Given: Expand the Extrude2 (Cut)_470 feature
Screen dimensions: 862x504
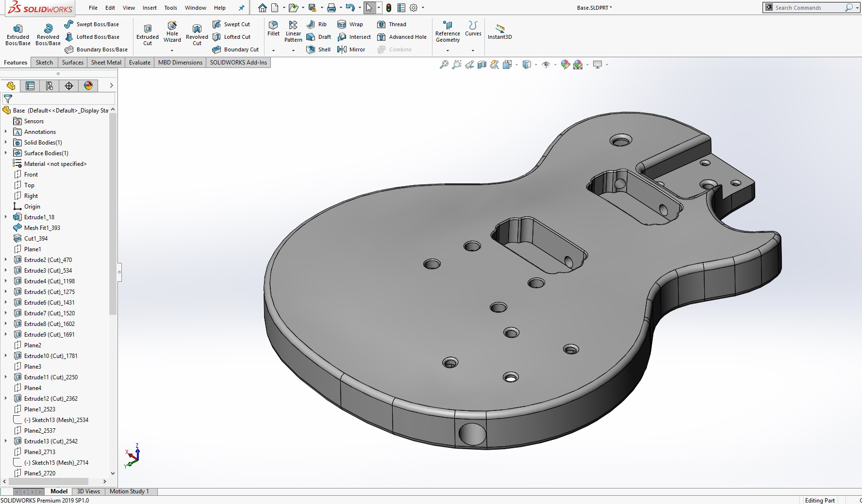Looking at the screenshot, I should point(6,260).
